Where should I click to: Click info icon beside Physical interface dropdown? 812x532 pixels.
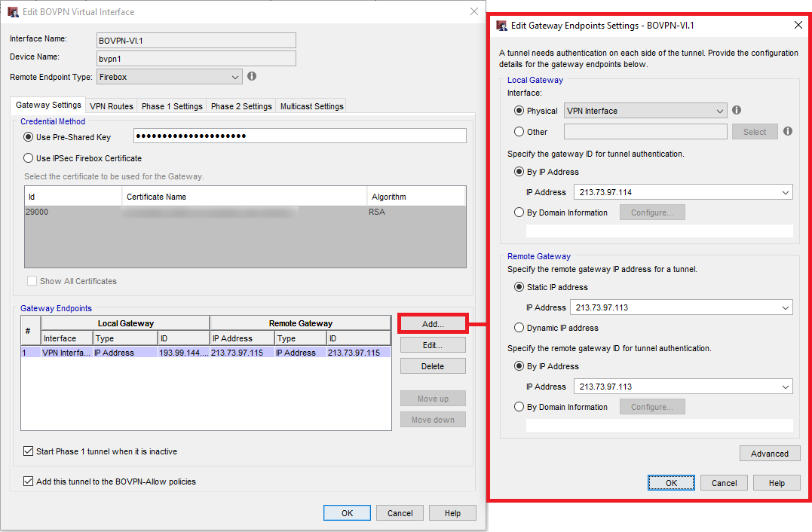pyautogui.click(x=737, y=110)
